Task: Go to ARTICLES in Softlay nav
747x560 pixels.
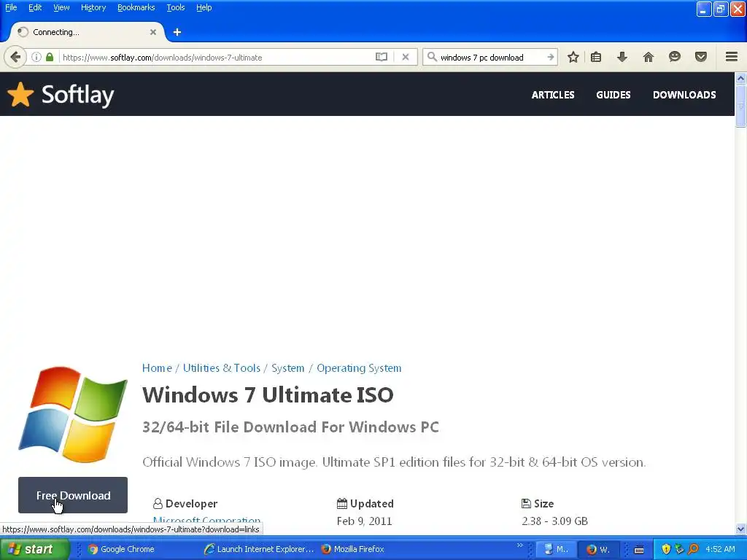Action: coord(553,95)
